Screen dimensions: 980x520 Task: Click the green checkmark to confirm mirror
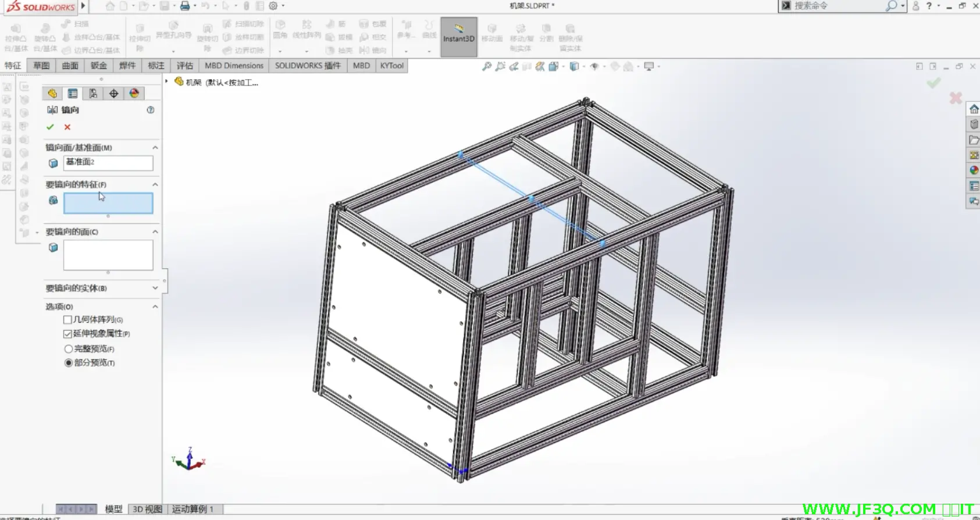pyautogui.click(x=50, y=127)
